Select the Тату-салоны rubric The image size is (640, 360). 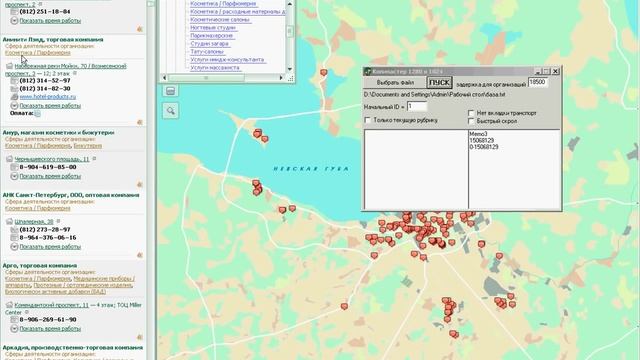(x=207, y=52)
